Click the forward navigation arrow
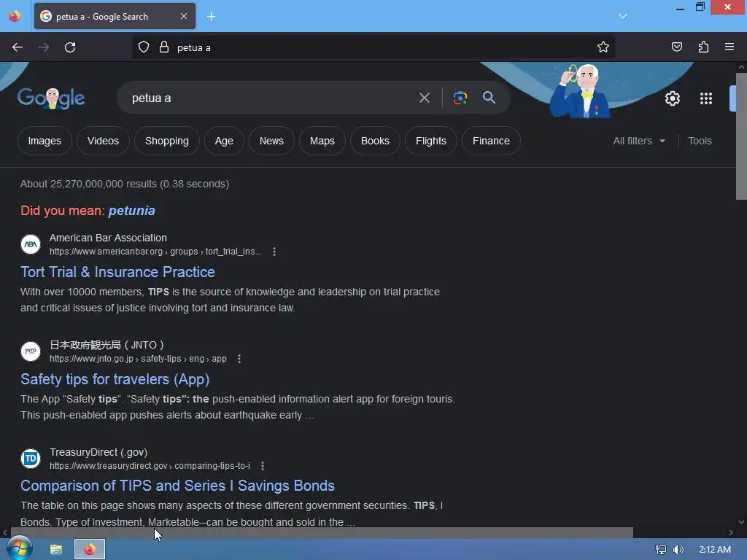The height and width of the screenshot is (560, 747). pos(44,47)
